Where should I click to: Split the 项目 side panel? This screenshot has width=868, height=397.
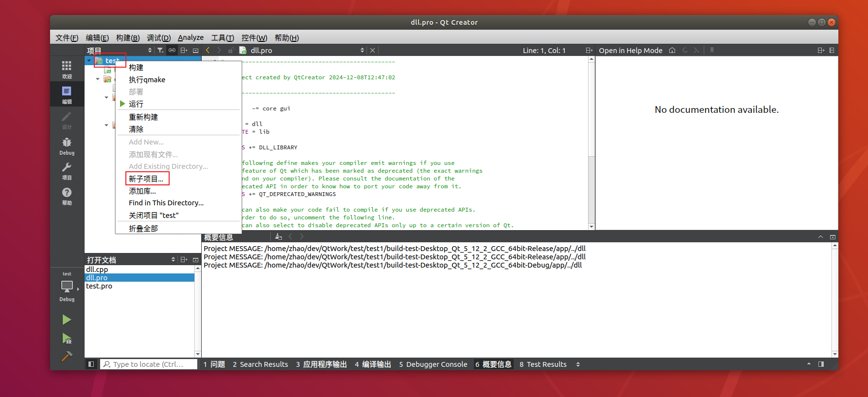[x=184, y=51]
